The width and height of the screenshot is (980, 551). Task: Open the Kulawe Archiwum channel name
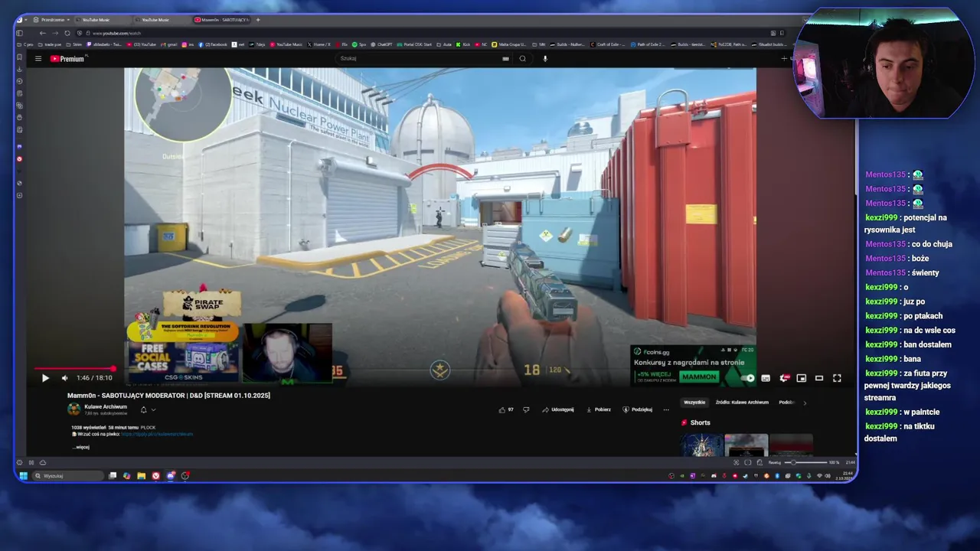(106, 406)
